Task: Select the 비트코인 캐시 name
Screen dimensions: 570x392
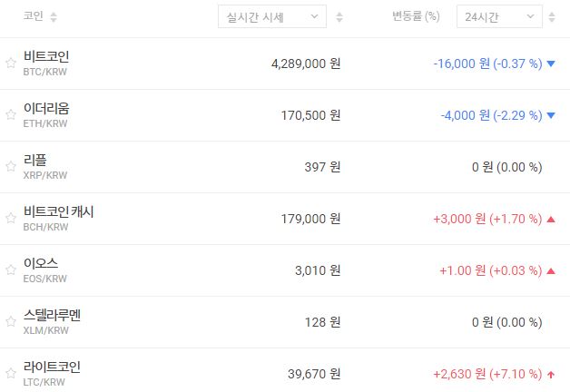Action: point(58,212)
